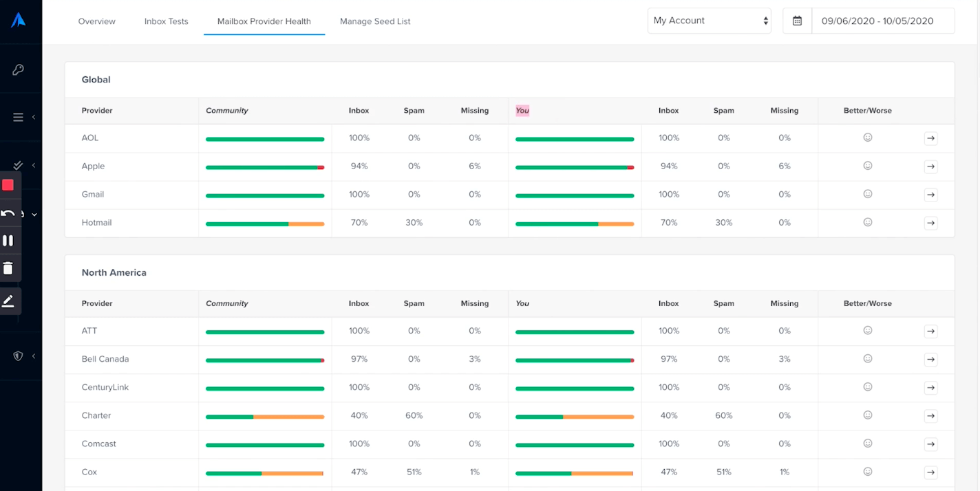Image resolution: width=980 pixels, height=491 pixels.
Task: Click the Cox provider name
Action: (x=89, y=472)
